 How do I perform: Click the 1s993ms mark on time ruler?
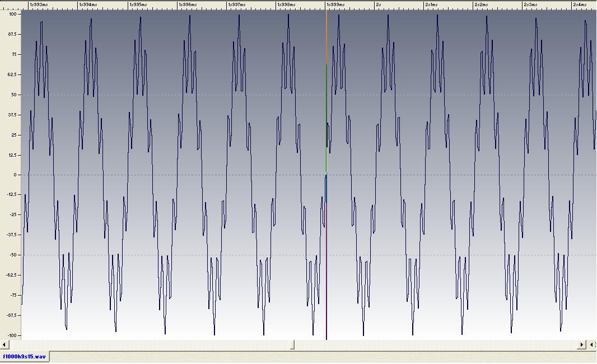tap(39, 4)
